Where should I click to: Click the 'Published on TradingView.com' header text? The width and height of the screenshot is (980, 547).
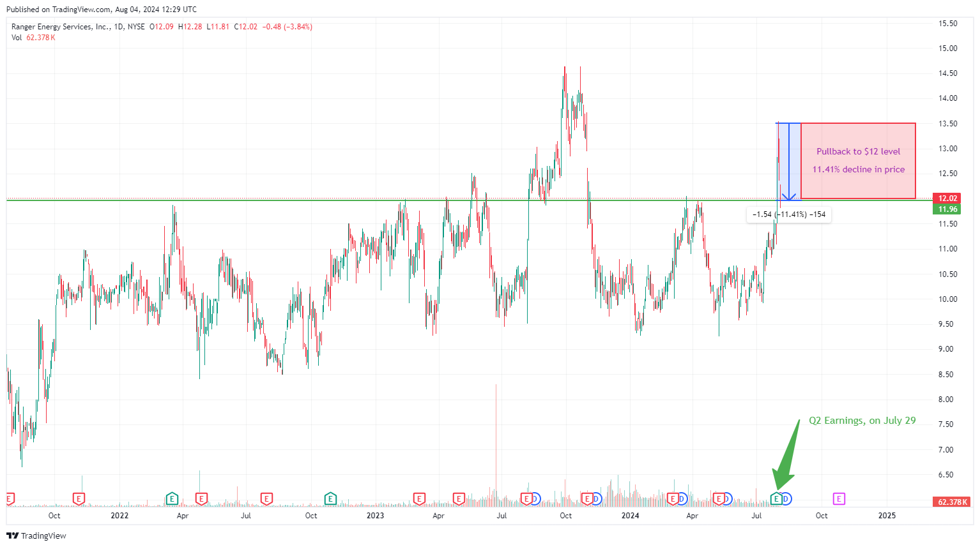[58, 10]
